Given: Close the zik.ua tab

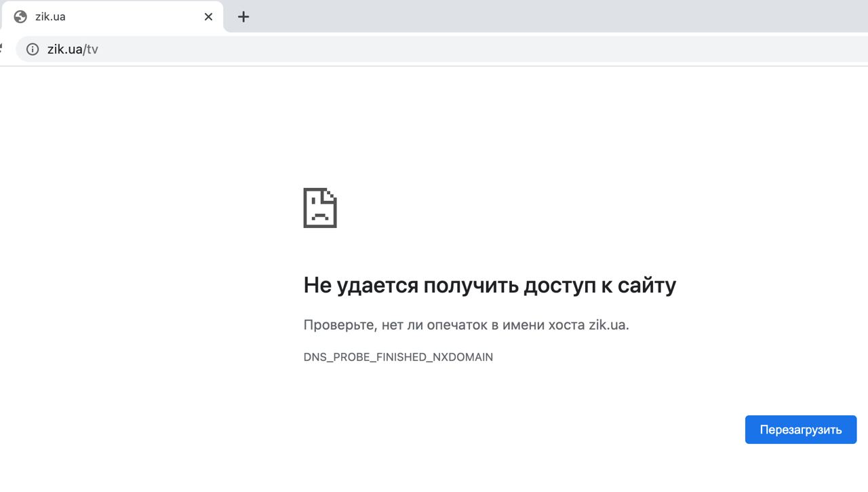Looking at the screenshot, I should coord(208,17).
